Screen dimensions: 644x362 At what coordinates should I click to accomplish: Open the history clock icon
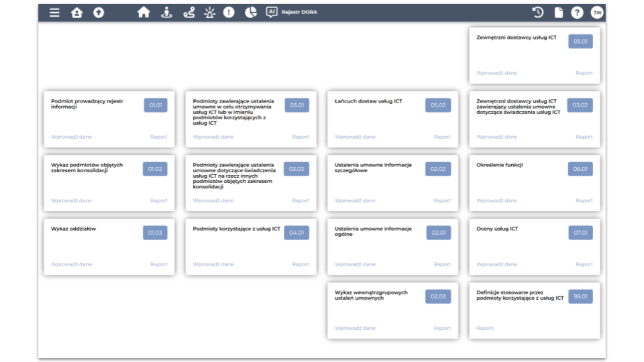coord(537,13)
